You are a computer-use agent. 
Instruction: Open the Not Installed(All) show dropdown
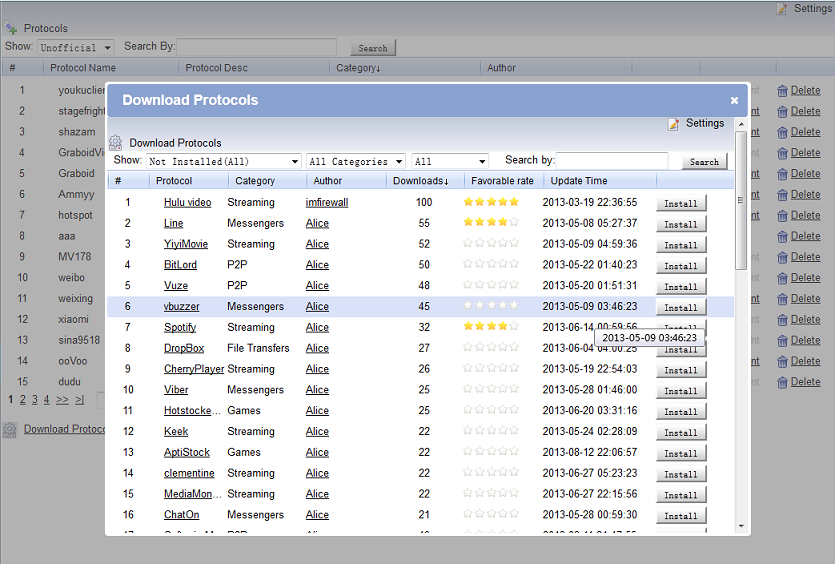223,161
